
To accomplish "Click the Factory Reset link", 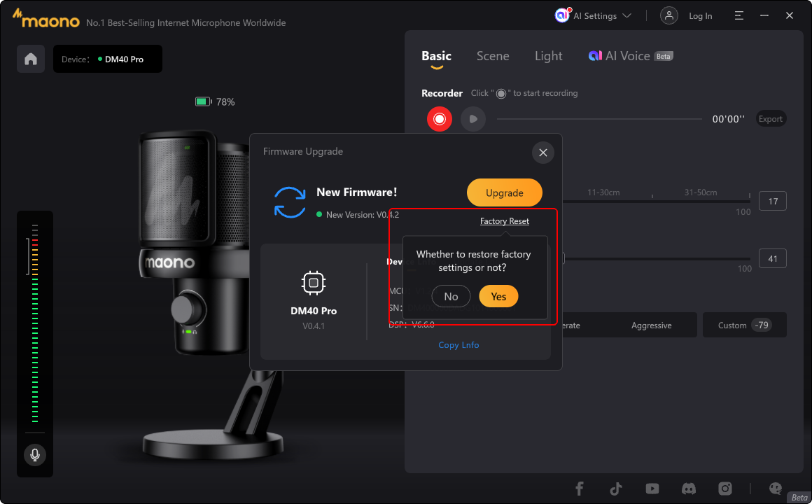I will [505, 221].
